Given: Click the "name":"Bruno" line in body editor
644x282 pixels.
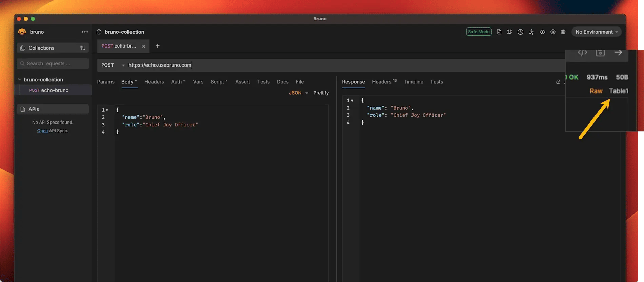Looking at the screenshot, I should coord(144,117).
